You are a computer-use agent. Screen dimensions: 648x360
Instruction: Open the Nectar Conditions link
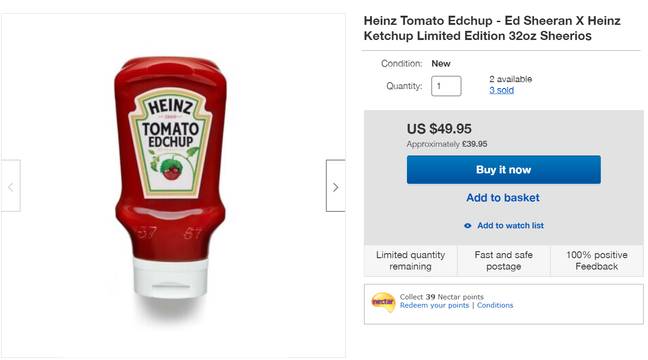coord(495,305)
